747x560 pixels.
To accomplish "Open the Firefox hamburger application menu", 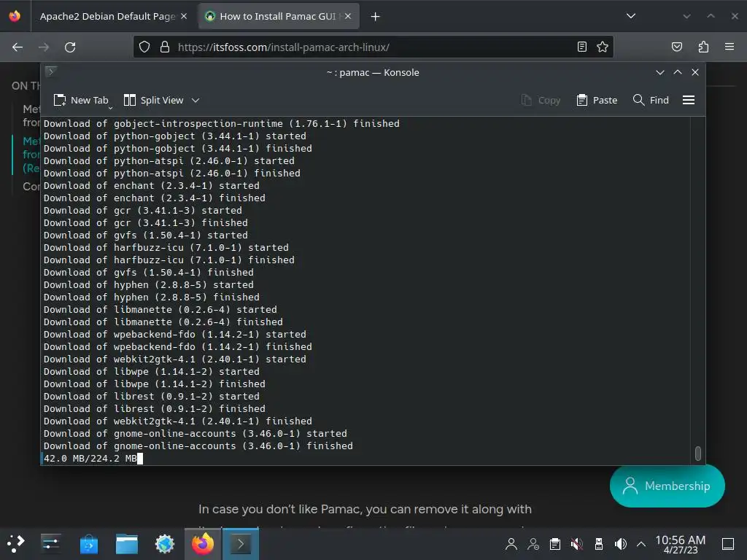I will 729,47.
